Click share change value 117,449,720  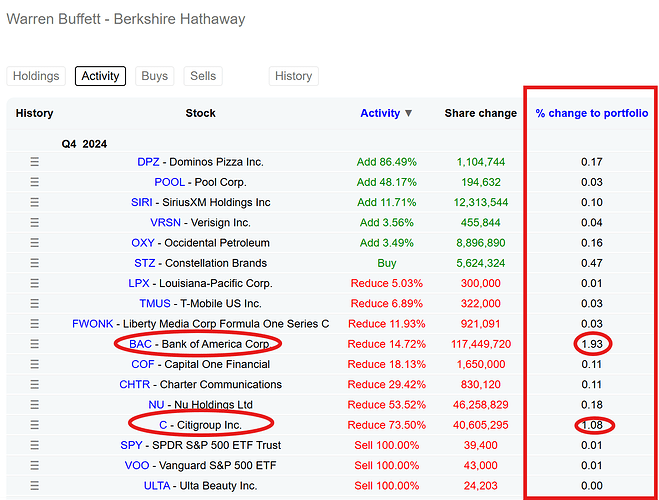tap(481, 344)
